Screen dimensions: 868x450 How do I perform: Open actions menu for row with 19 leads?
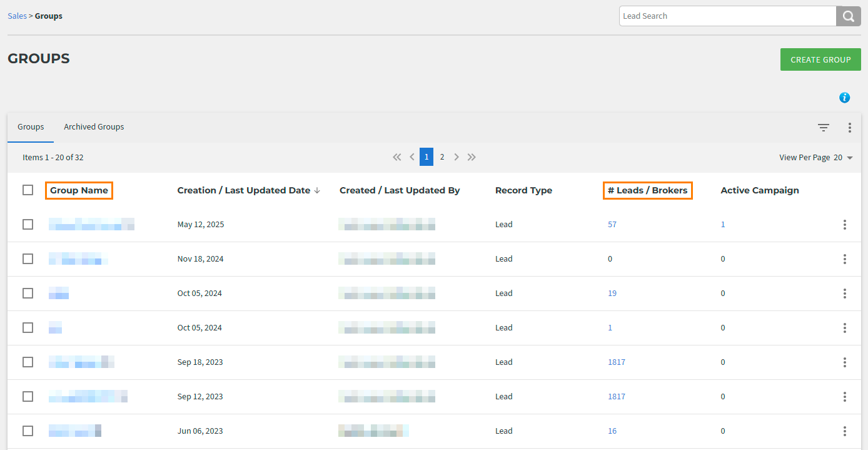845,294
